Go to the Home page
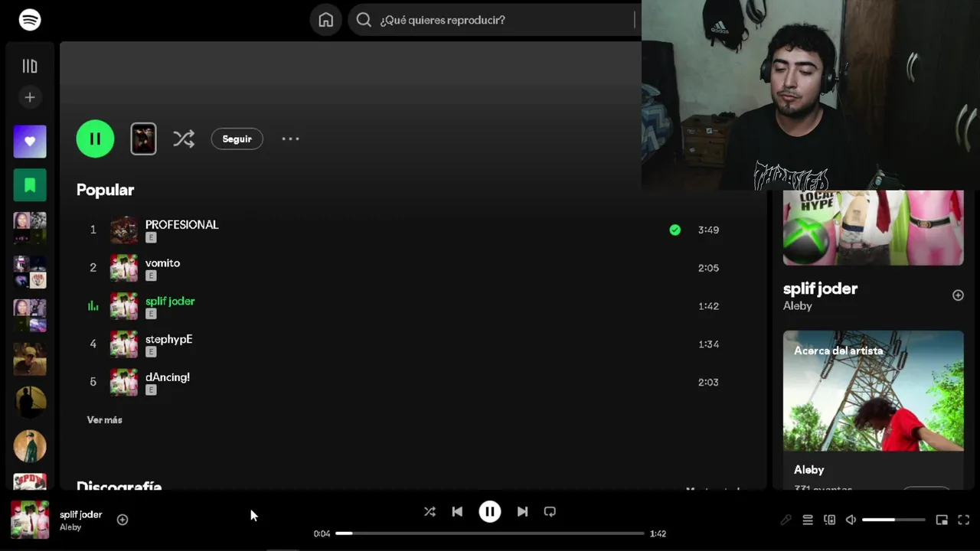 [326, 20]
